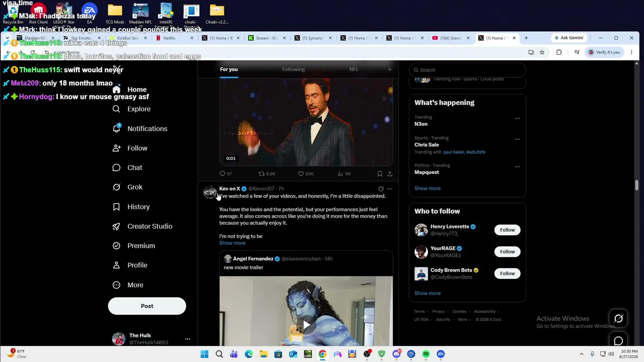Open Creator Studio rocket icon

pyautogui.click(x=116, y=226)
